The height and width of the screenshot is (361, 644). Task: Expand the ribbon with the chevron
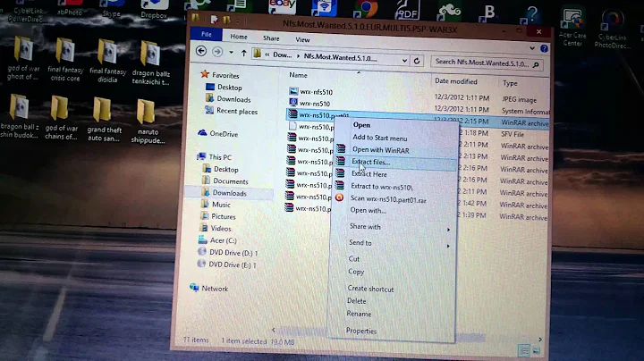click(x=532, y=48)
